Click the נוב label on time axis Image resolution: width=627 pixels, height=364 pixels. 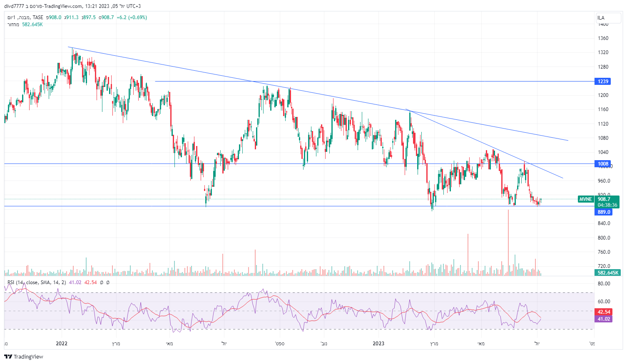[324, 344]
